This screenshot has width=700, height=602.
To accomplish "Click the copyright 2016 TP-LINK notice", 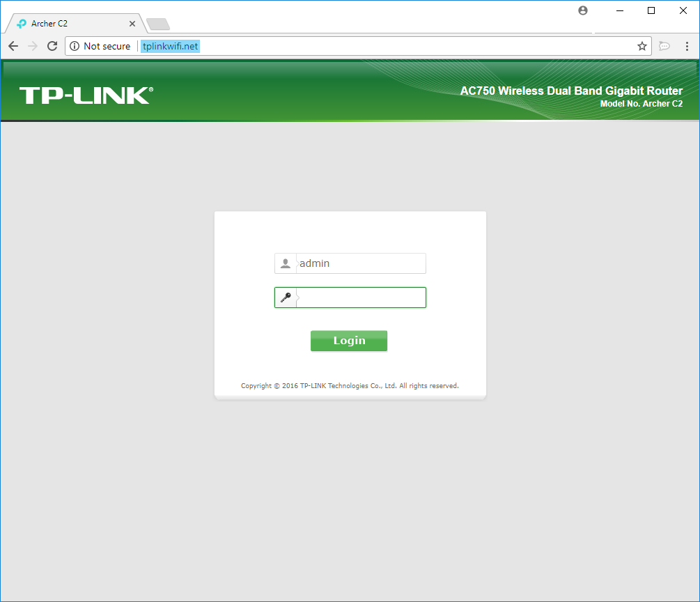I will tap(350, 386).
